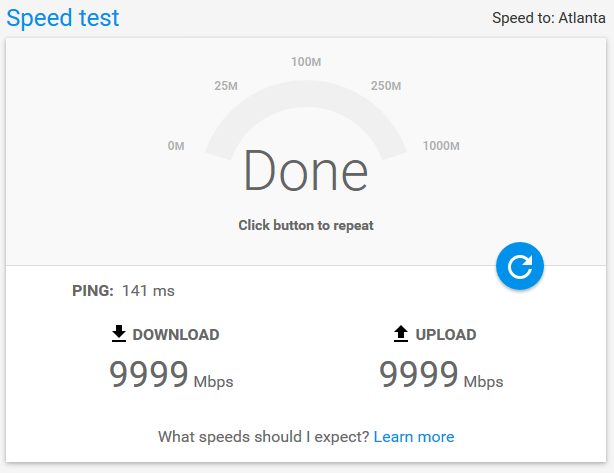614x473 pixels.
Task: Click the download arrow icon
Action: 119,334
